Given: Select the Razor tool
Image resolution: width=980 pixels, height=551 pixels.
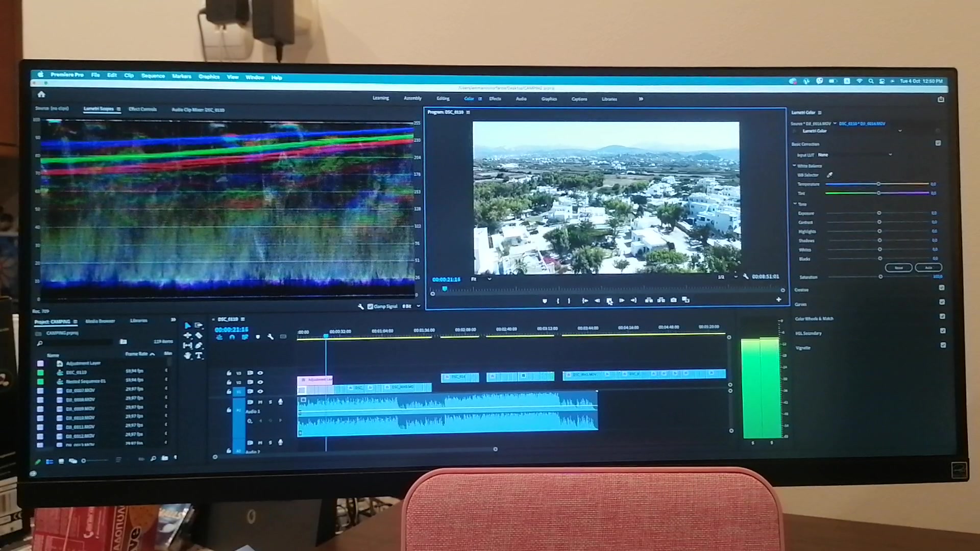Looking at the screenshot, I should 199,335.
